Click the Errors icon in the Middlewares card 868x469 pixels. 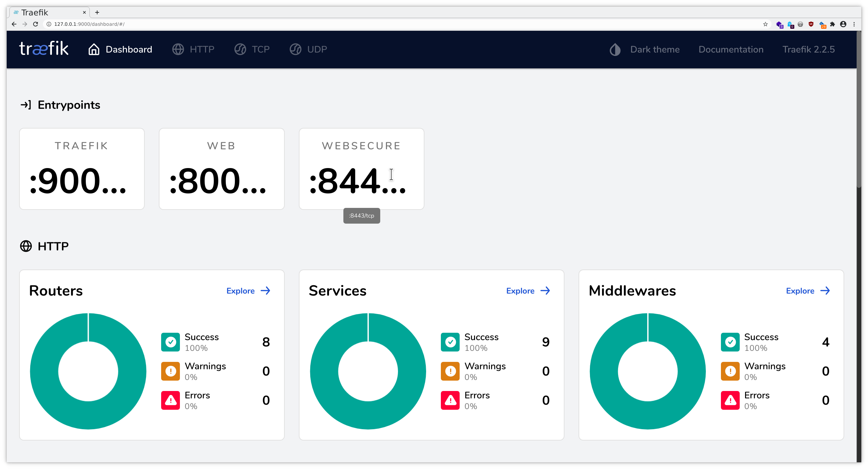click(x=731, y=400)
